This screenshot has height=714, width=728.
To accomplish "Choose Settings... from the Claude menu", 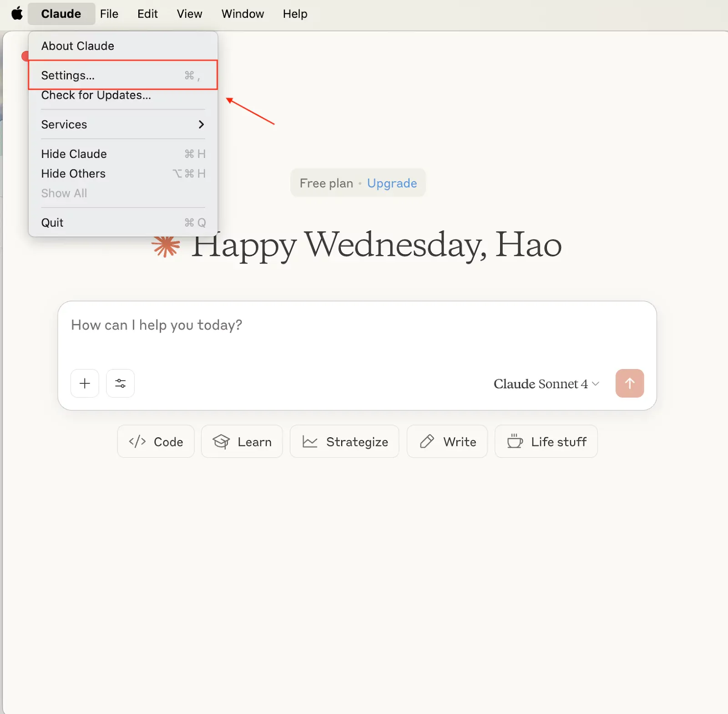I will pos(123,75).
